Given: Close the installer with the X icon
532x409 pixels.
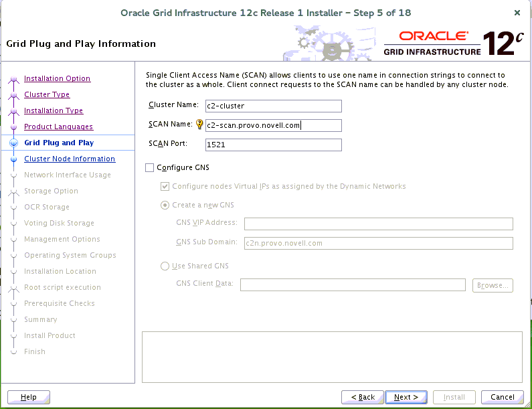Looking at the screenshot, I should point(517,13).
